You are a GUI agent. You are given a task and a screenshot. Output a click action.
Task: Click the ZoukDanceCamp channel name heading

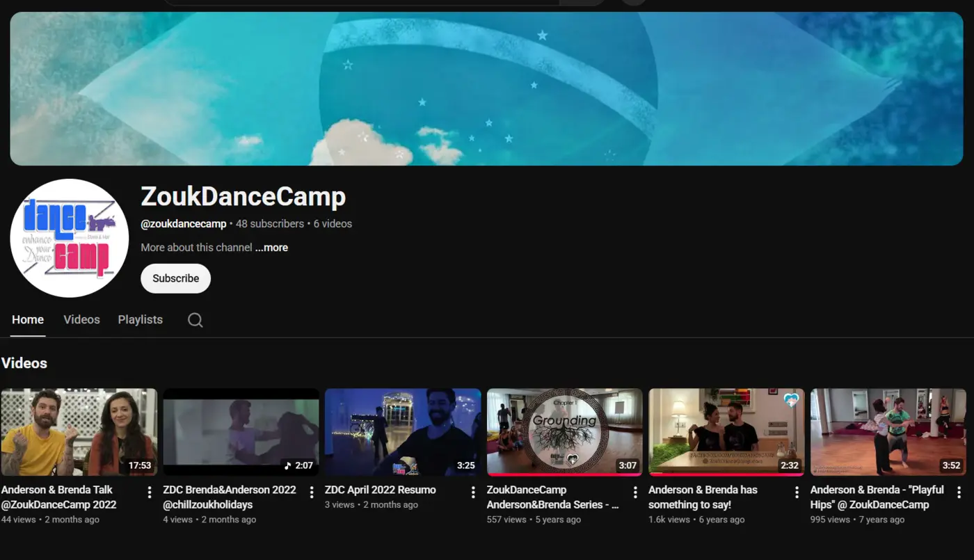point(243,197)
